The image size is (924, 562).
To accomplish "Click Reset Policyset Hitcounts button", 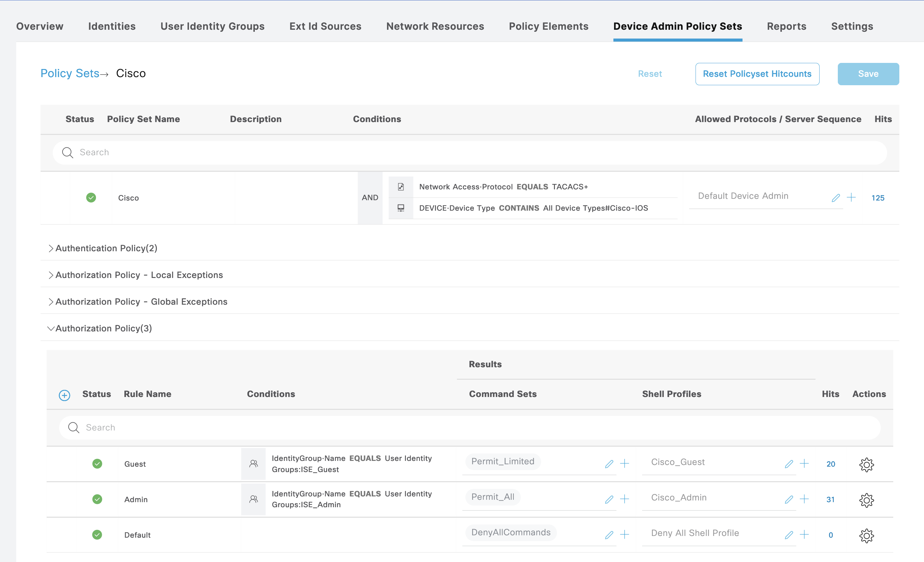I will [x=757, y=74].
